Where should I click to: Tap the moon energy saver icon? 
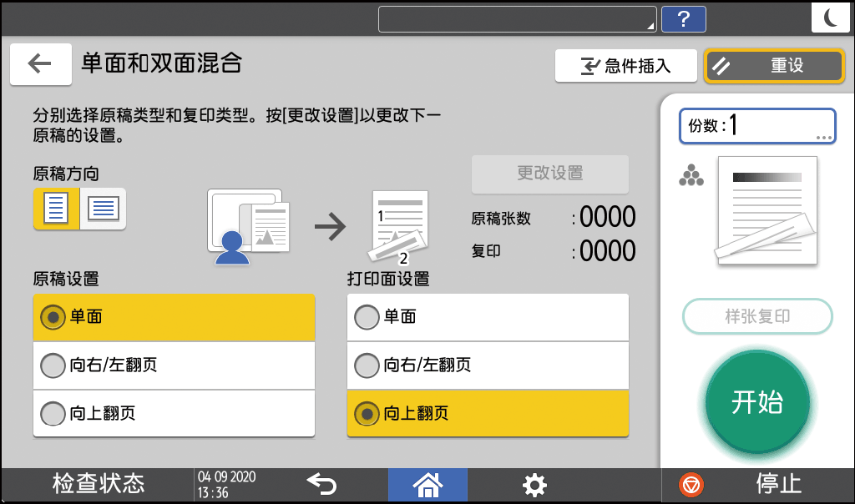pos(831,18)
